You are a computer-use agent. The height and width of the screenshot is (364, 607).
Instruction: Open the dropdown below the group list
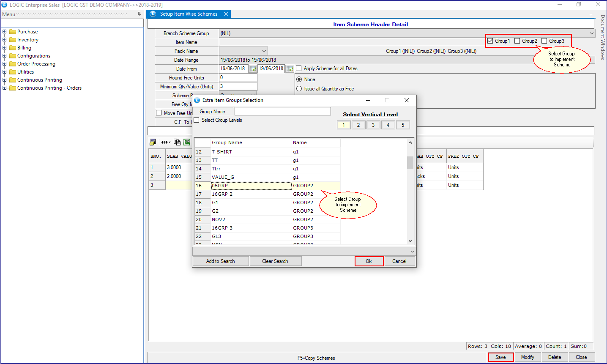(x=413, y=252)
